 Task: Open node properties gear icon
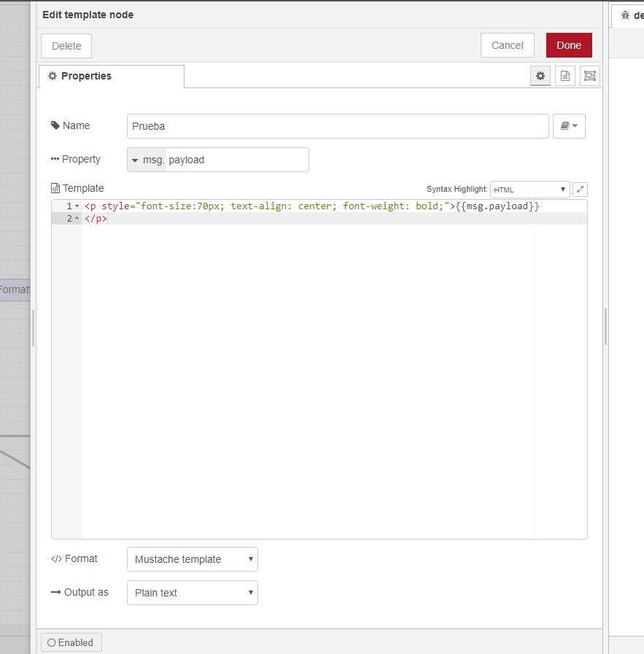(x=540, y=76)
